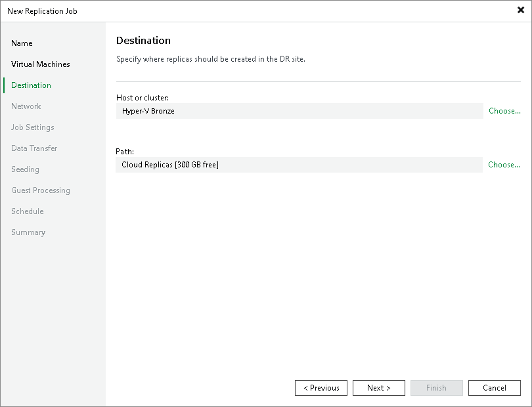Screen dimensions: 532x407
Task: Select the Seeding step
Action: point(25,169)
